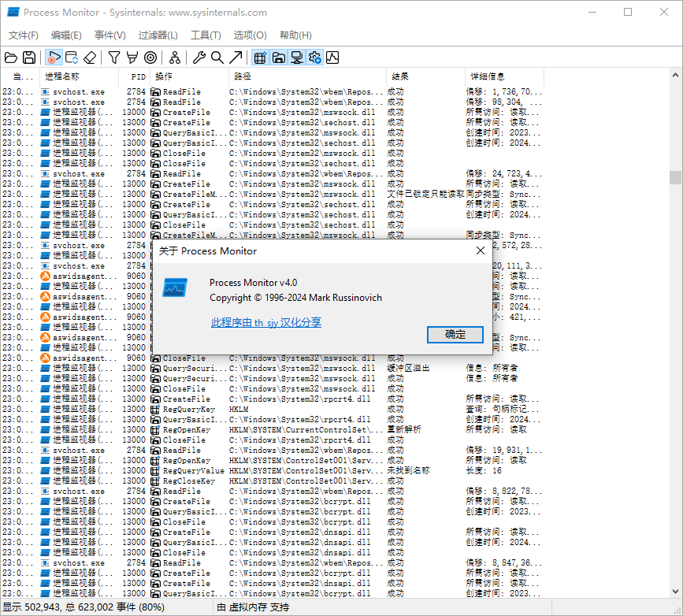The image size is (683, 616).
Task: Click status bar text 显示 502,943, 总 623,002 事件
Action: 84,607
